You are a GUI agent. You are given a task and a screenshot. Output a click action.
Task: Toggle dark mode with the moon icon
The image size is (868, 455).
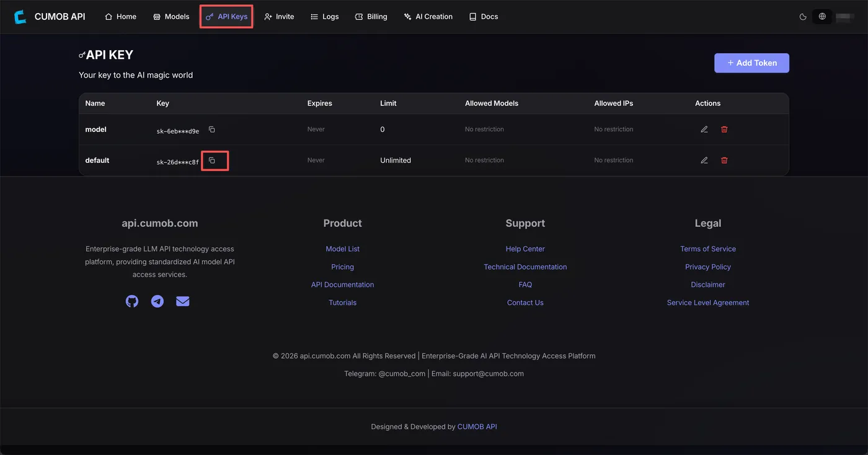click(803, 17)
